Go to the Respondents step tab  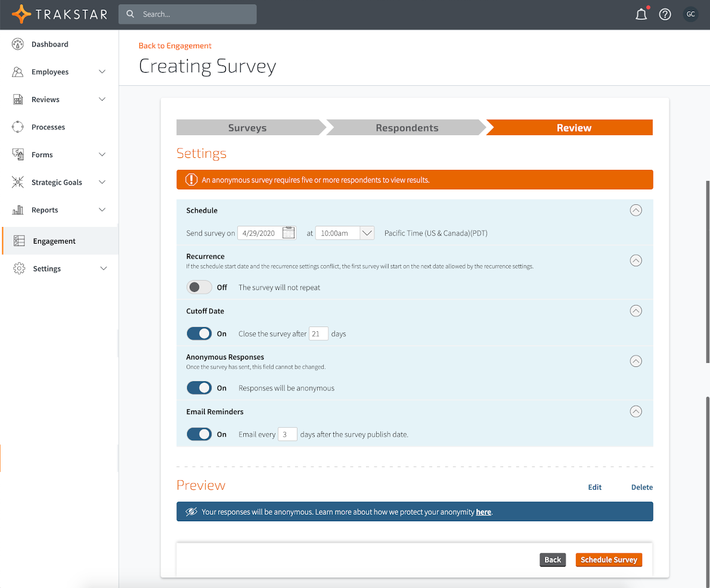point(407,127)
